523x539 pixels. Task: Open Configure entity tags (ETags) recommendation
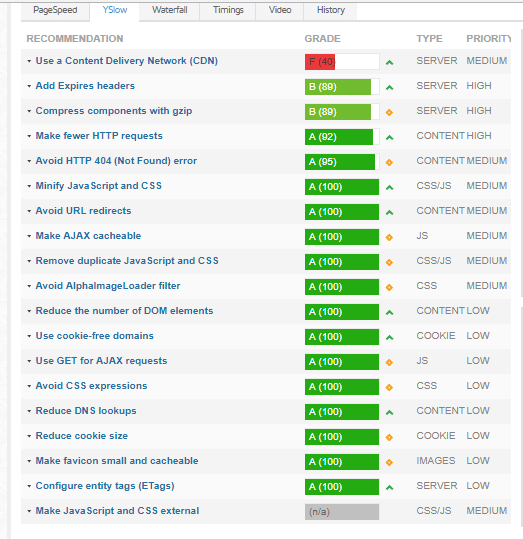click(105, 486)
